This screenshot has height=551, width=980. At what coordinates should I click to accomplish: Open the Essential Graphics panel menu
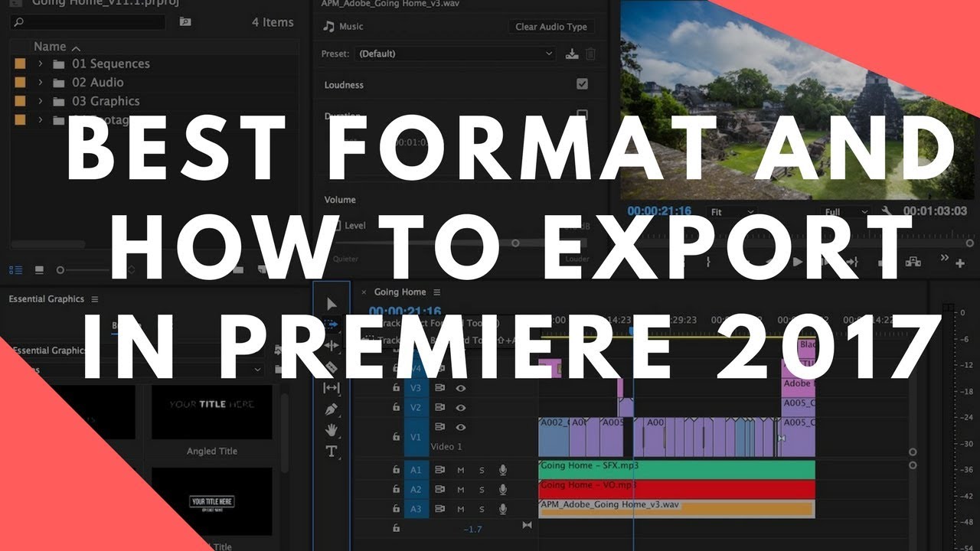point(95,299)
